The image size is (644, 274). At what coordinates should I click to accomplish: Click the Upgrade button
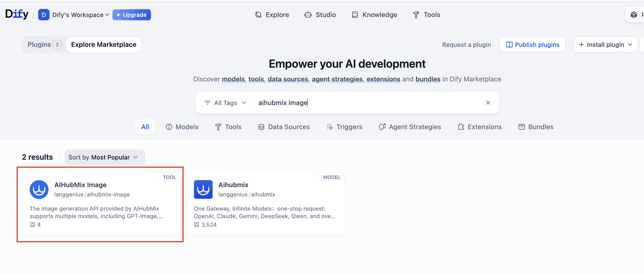(132, 15)
